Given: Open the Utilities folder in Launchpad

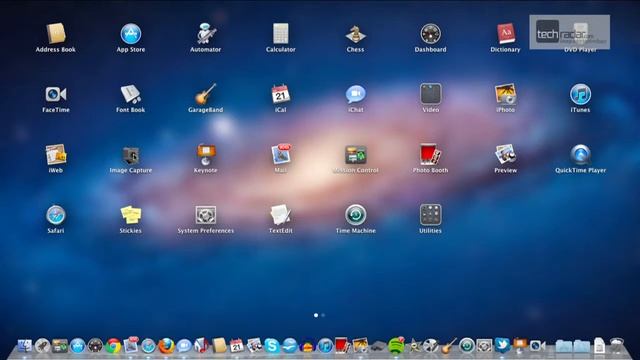Looking at the screenshot, I should 431,215.
